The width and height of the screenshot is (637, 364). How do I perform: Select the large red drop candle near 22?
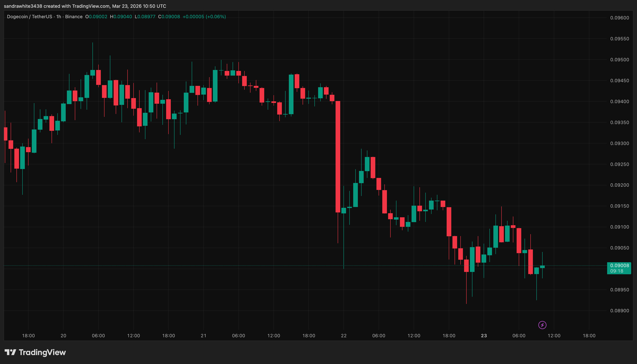pyautogui.click(x=338, y=155)
